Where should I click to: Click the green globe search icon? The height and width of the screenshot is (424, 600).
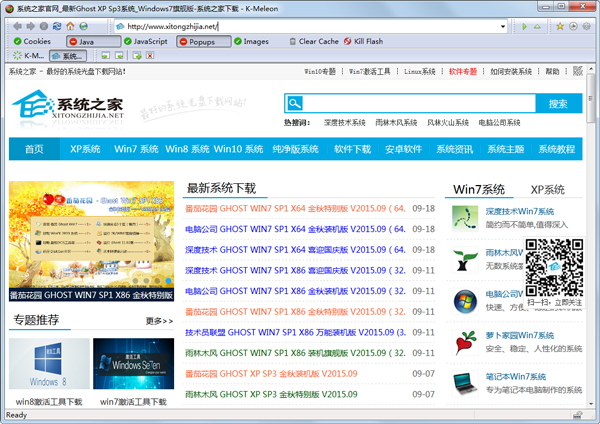click(x=83, y=26)
